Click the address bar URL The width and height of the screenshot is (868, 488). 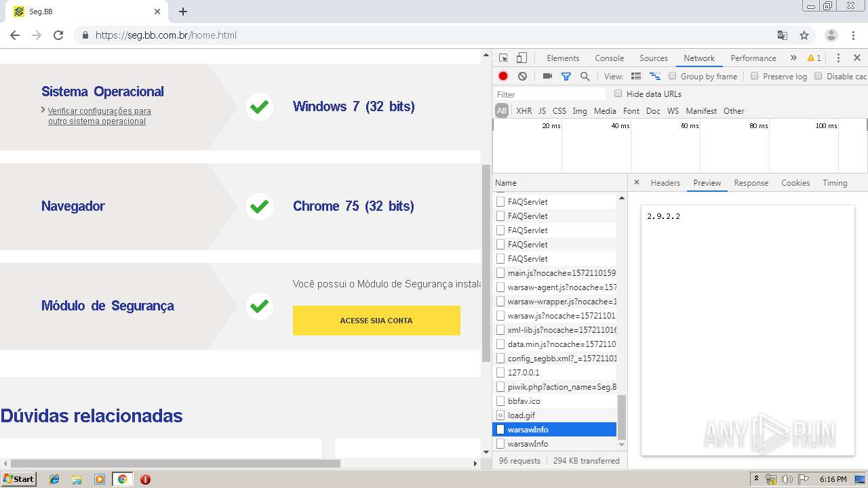[166, 35]
